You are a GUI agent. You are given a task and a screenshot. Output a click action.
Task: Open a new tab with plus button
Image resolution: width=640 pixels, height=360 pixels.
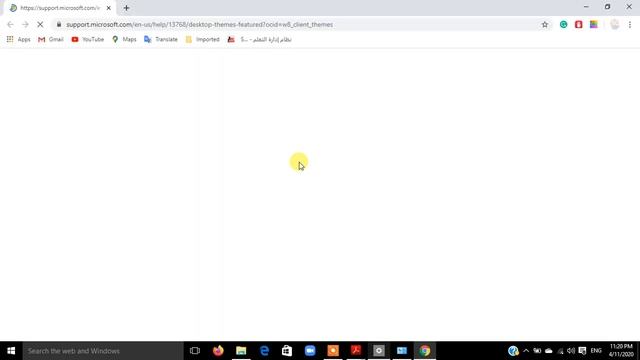coord(126,8)
